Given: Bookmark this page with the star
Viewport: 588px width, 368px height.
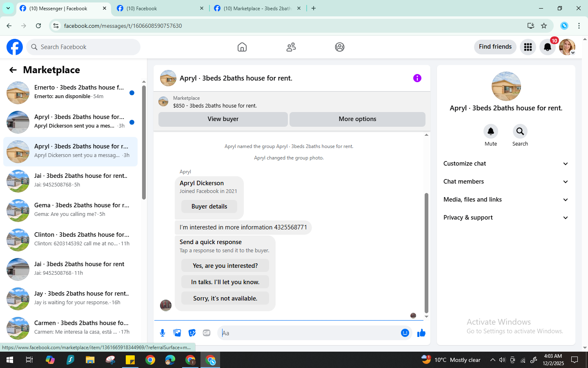Looking at the screenshot, I should (544, 26).
